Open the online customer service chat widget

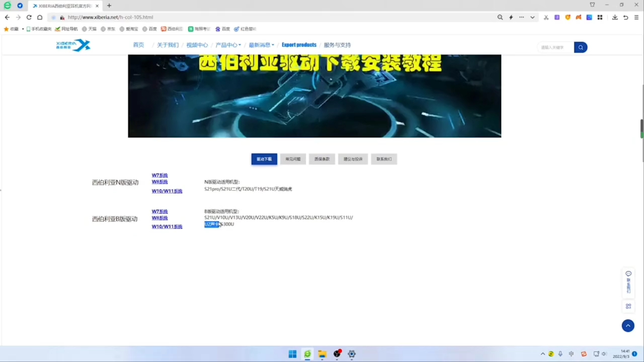628,282
